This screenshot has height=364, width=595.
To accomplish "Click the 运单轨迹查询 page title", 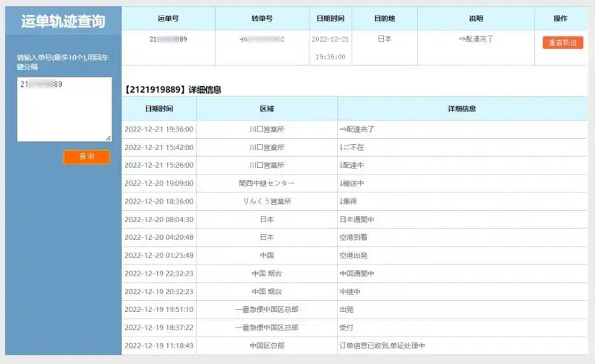I will pos(62,20).
